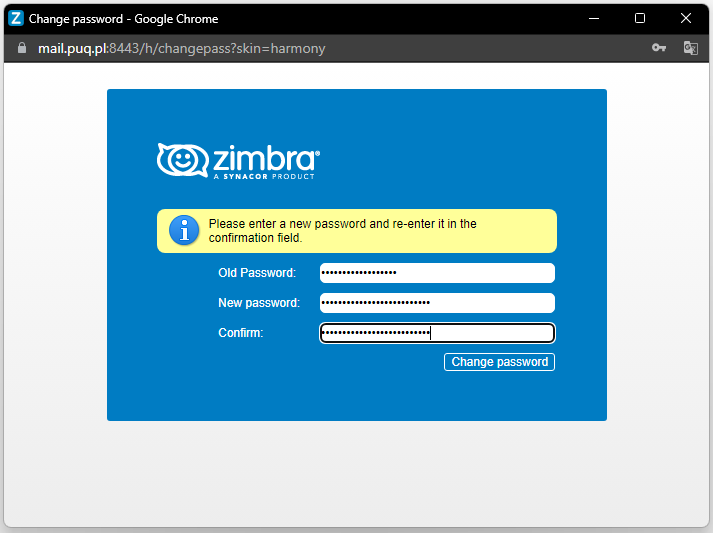The width and height of the screenshot is (713, 533).
Task: Click the Zimbra logo
Action: [238, 161]
